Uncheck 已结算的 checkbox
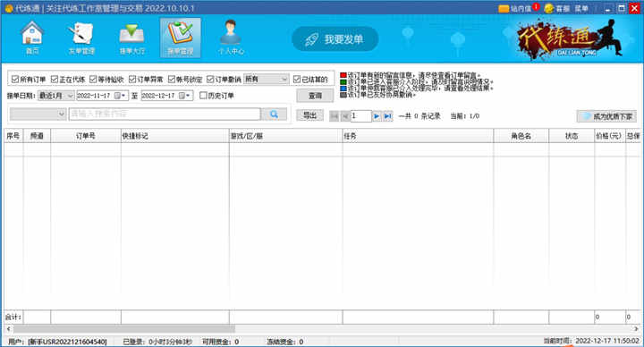The image size is (644, 347). point(297,79)
